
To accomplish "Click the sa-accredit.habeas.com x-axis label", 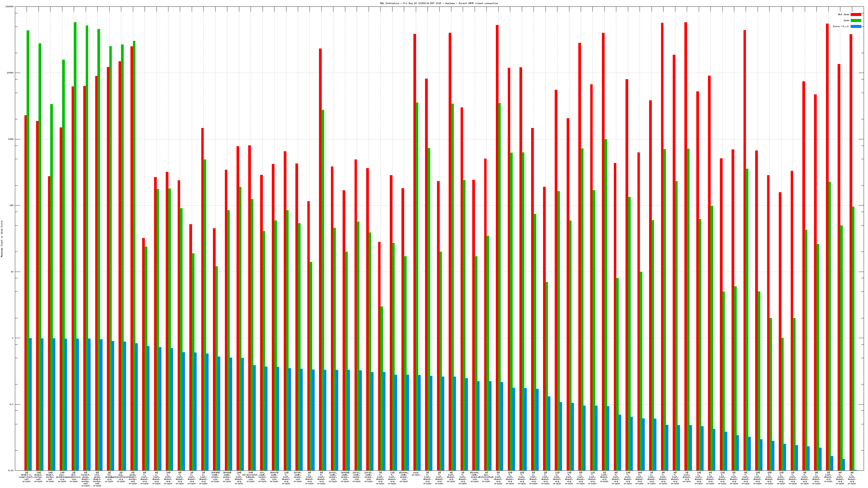I will tap(250, 477).
